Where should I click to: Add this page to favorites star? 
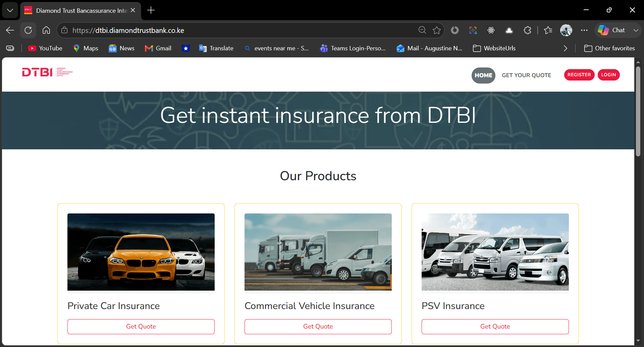(x=437, y=30)
